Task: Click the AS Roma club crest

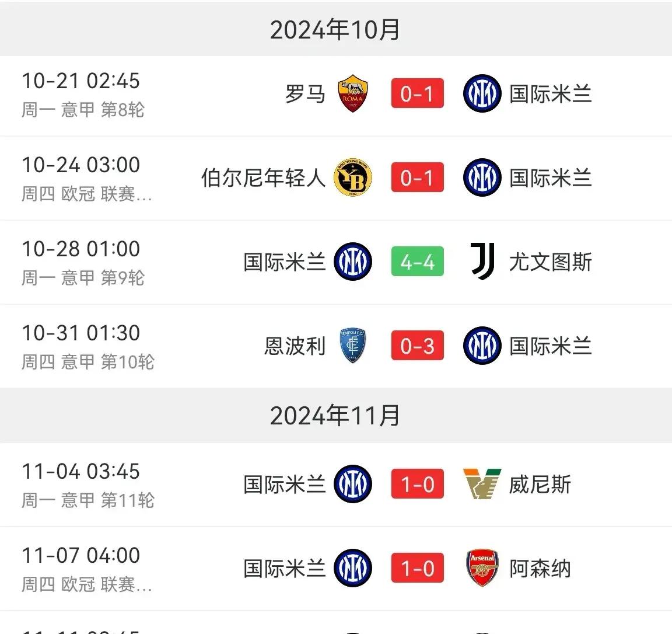Action: pyautogui.click(x=353, y=93)
